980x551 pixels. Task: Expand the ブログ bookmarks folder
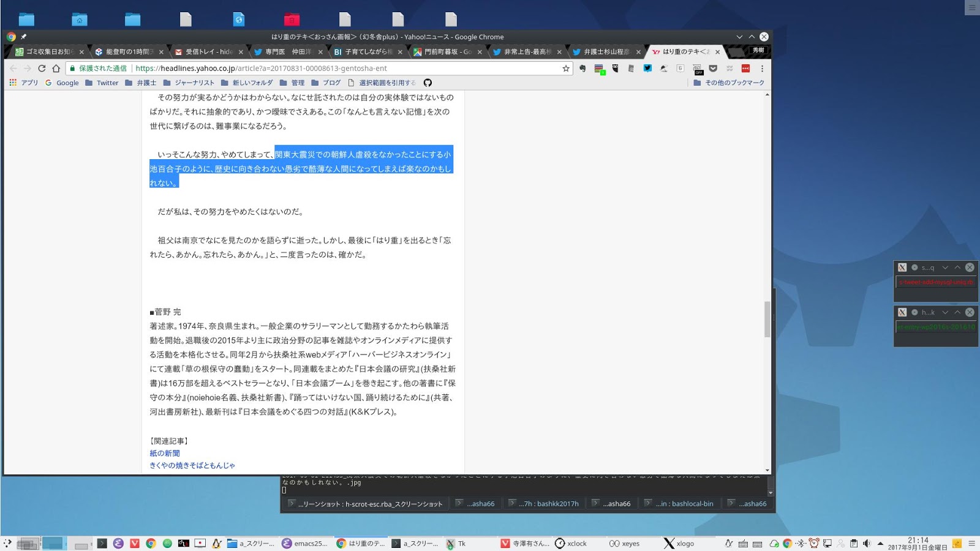[x=326, y=83]
